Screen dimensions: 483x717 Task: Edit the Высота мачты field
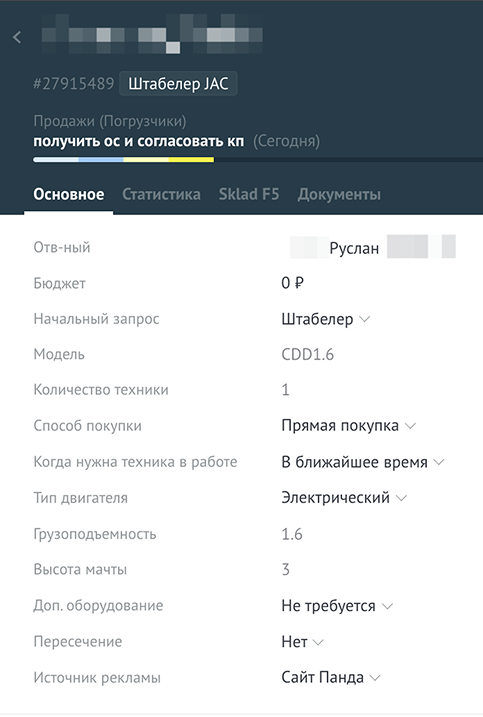(x=285, y=570)
